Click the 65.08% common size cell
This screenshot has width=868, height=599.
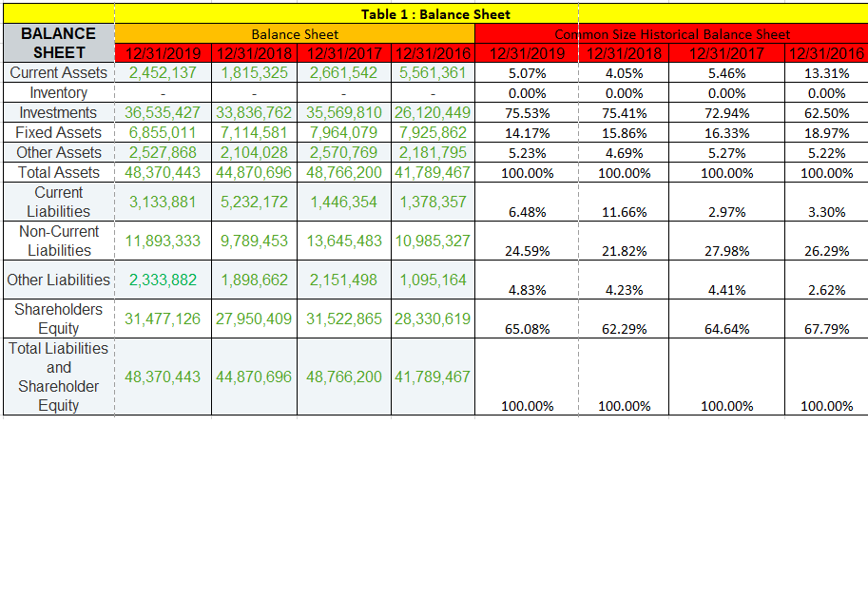[529, 330]
